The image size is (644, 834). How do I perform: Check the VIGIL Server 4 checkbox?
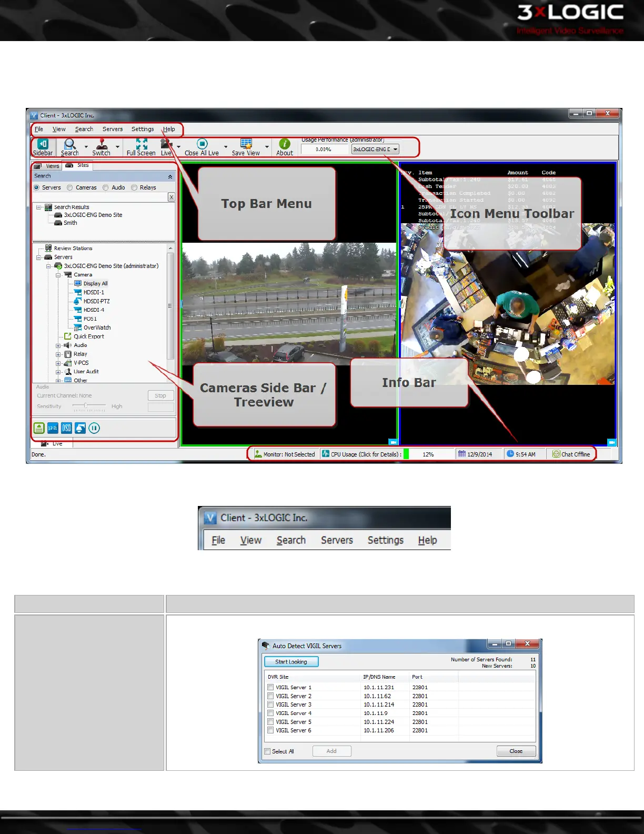(270, 713)
